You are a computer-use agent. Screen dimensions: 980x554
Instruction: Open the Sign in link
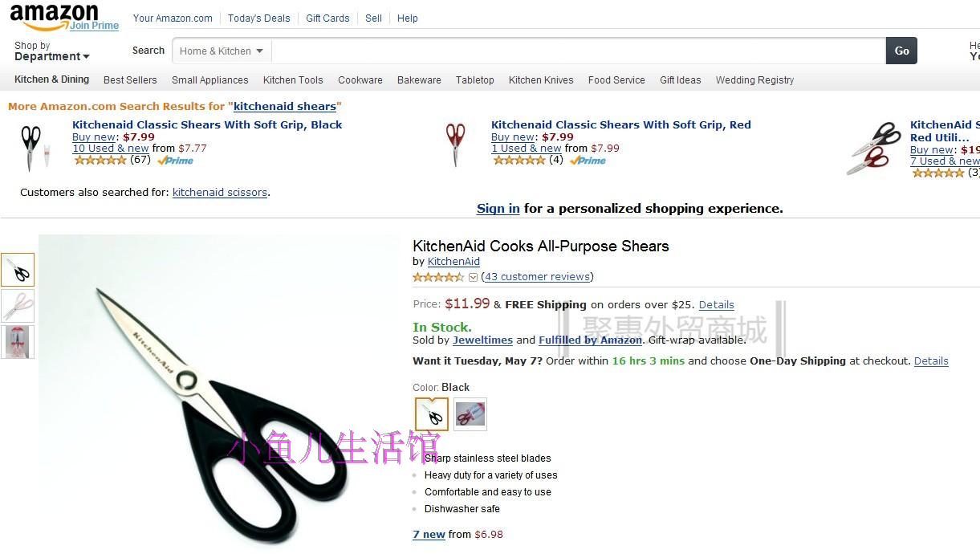(498, 208)
